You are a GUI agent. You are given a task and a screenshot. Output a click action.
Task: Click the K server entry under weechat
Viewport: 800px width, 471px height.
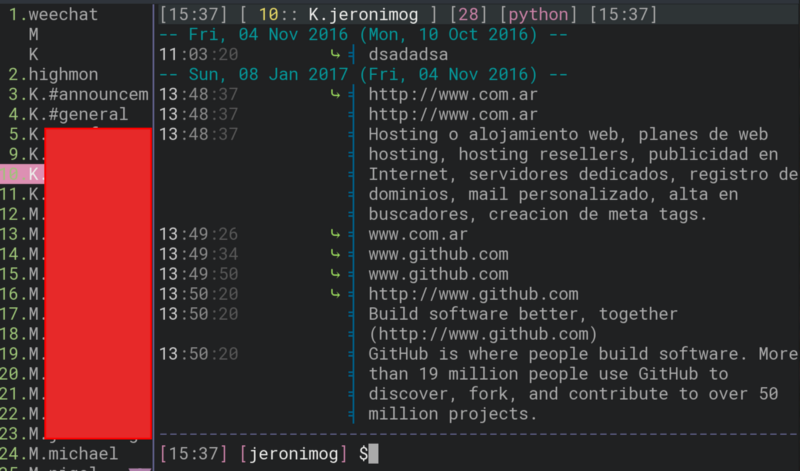(x=34, y=54)
